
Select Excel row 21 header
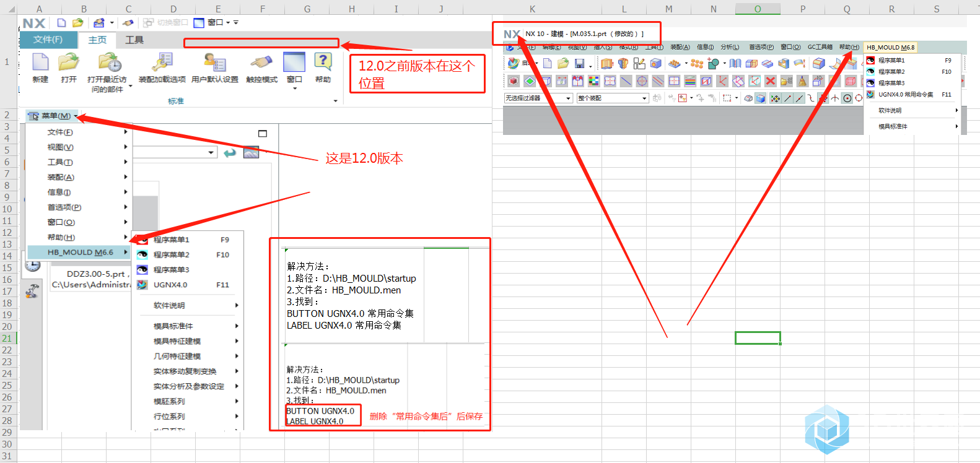[x=7, y=338]
